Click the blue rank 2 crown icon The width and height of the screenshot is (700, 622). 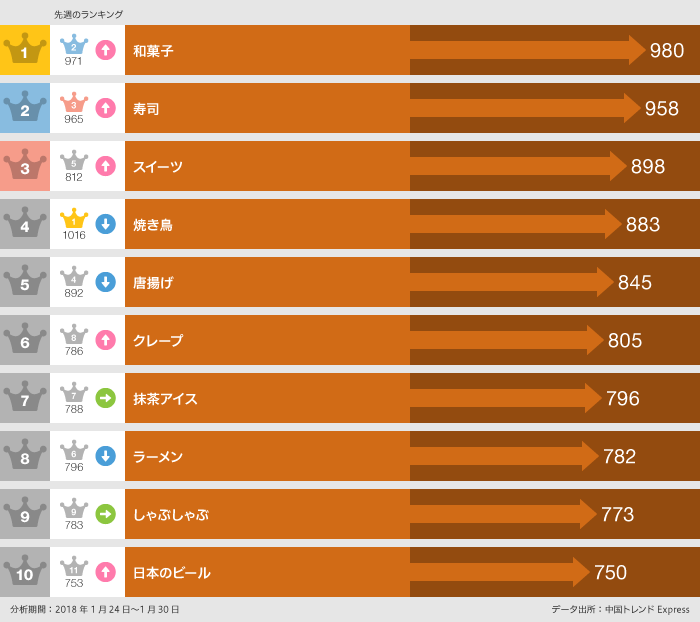25,108
